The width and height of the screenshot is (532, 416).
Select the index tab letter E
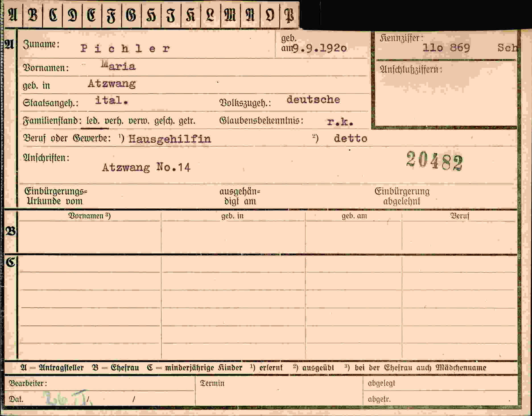click(x=92, y=15)
